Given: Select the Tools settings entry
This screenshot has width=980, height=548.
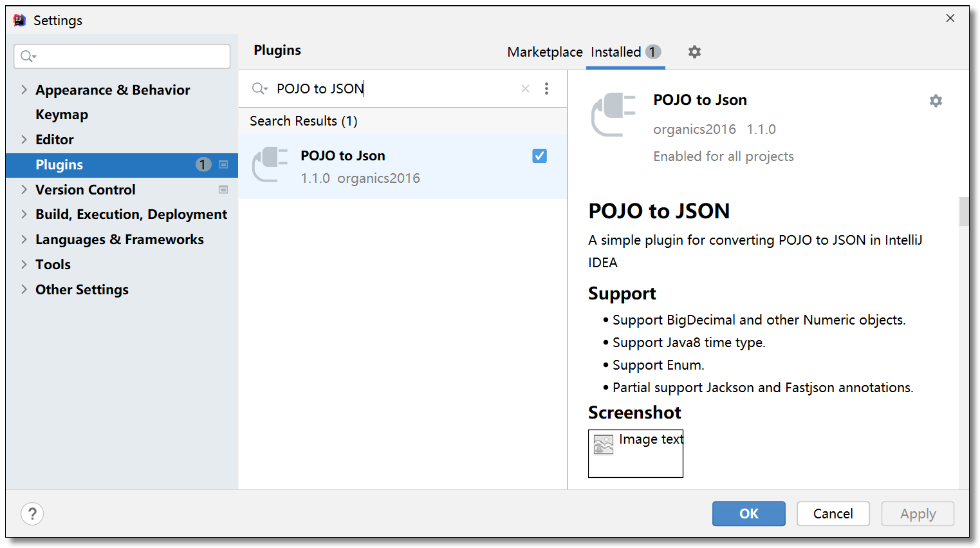Looking at the screenshot, I should [x=53, y=265].
